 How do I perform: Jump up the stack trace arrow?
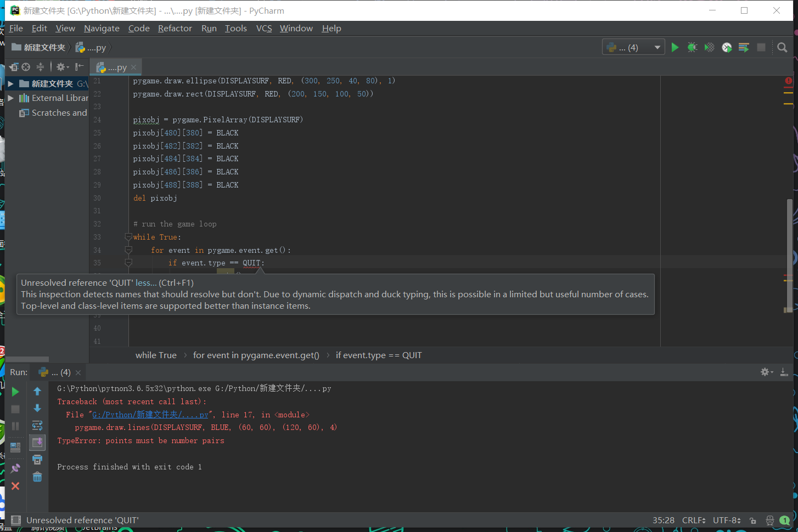(x=37, y=392)
